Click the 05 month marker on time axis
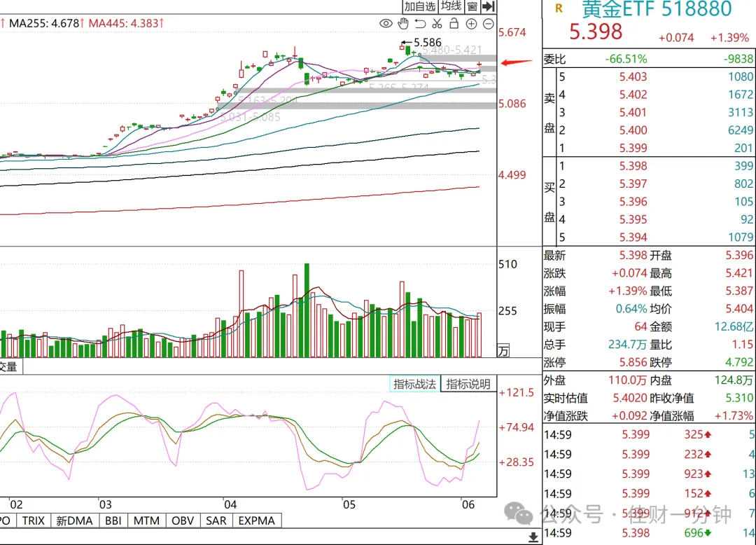The height and width of the screenshot is (545, 756). pyautogui.click(x=349, y=504)
